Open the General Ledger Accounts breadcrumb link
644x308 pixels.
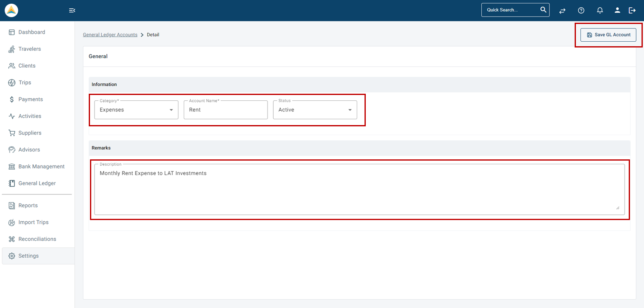tap(110, 35)
